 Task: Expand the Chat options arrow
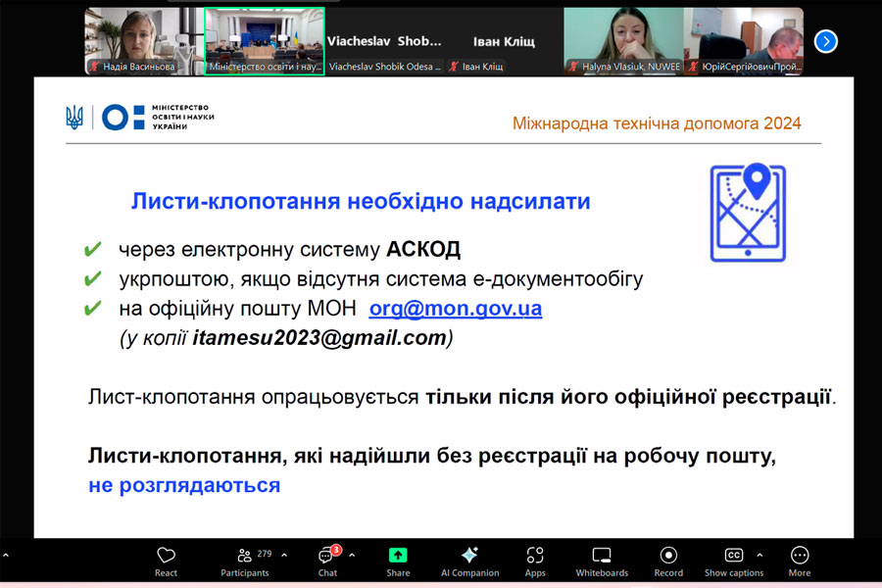[352, 555]
